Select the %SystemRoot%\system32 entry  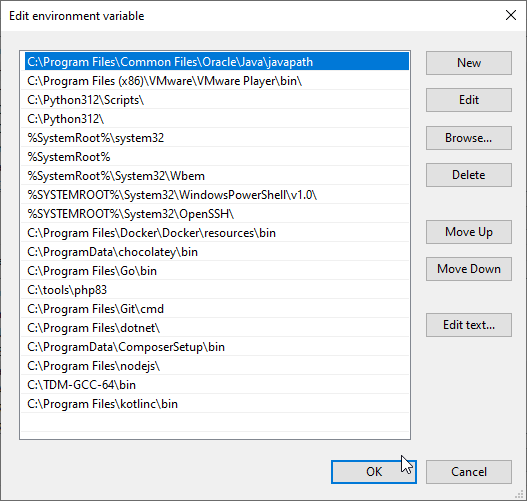[215, 138]
